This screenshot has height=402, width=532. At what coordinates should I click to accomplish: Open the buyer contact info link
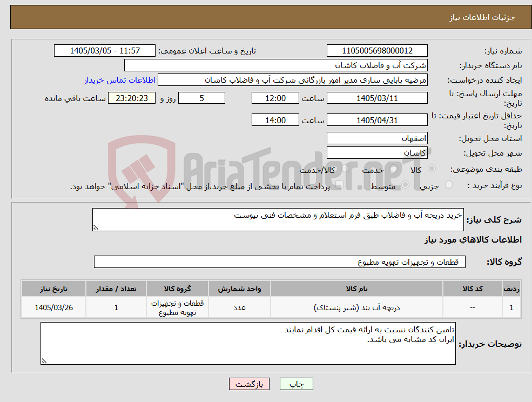pyautogui.click(x=120, y=80)
